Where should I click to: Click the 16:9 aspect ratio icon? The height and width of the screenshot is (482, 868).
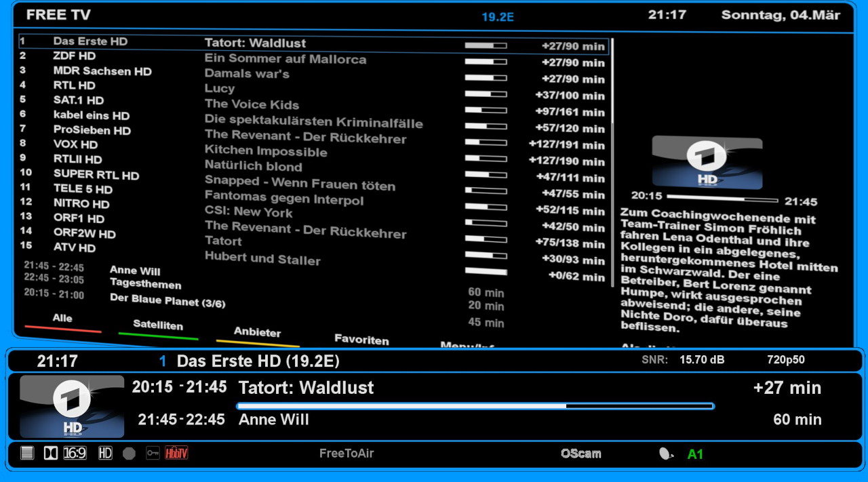(75, 453)
